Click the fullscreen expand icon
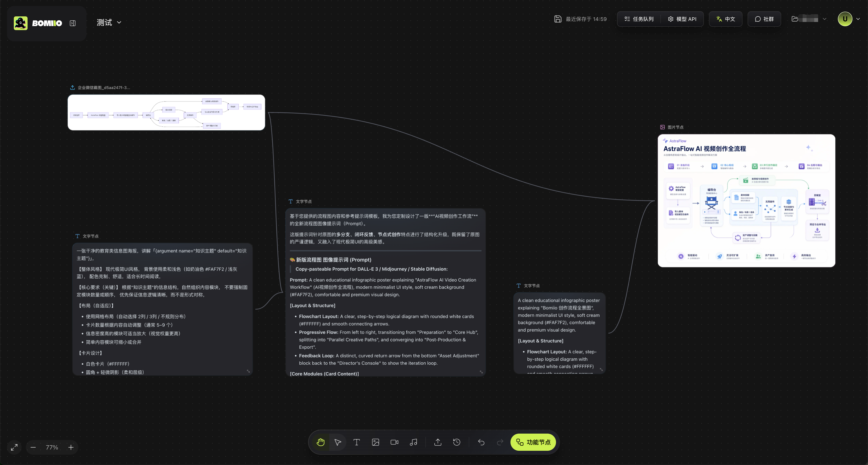 [x=14, y=448]
